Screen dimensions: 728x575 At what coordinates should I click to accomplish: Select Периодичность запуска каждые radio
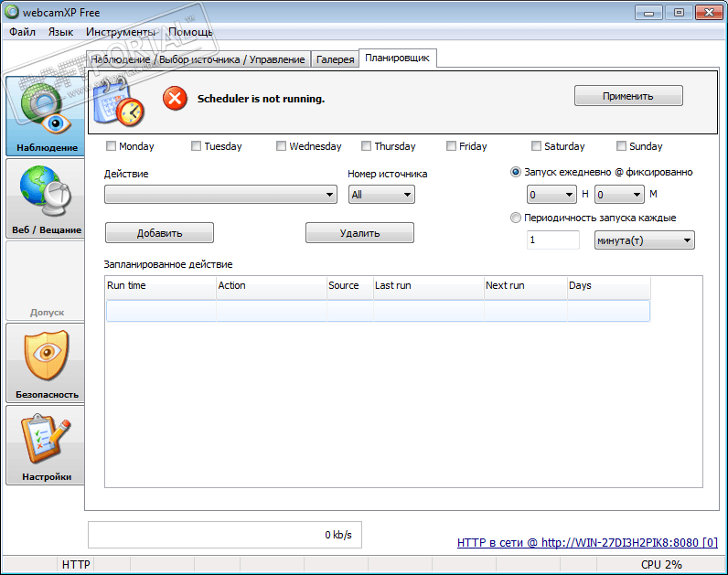pos(515,218)
